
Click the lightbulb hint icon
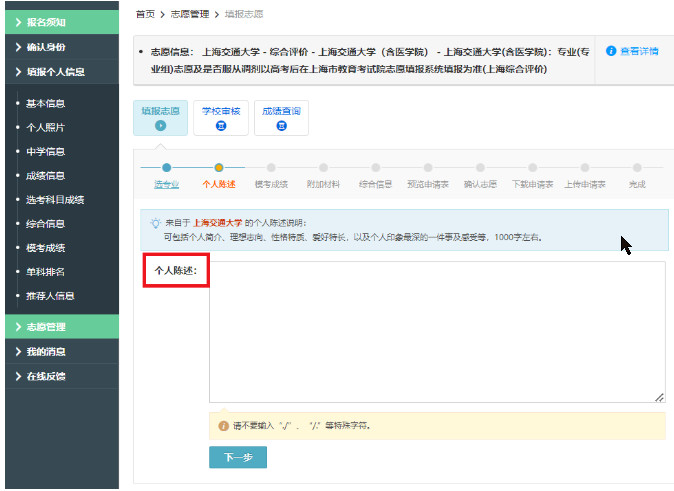pos(155,223)
